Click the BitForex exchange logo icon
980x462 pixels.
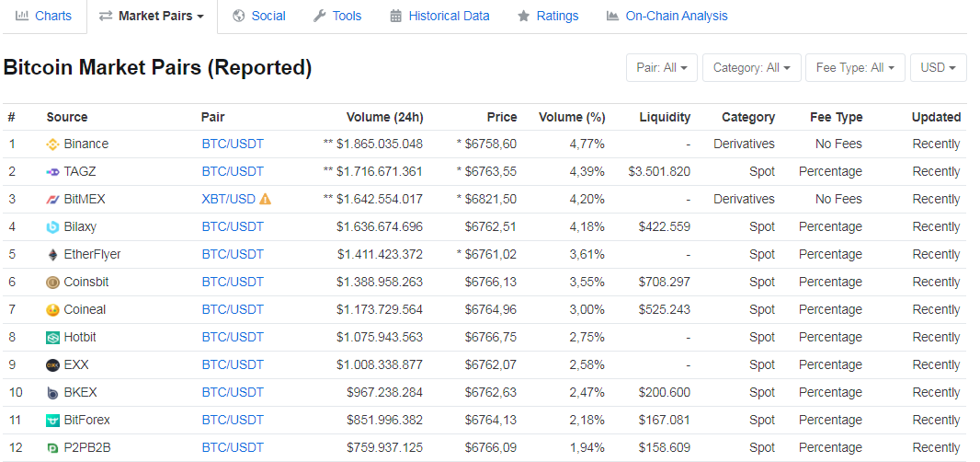(53, 421)
